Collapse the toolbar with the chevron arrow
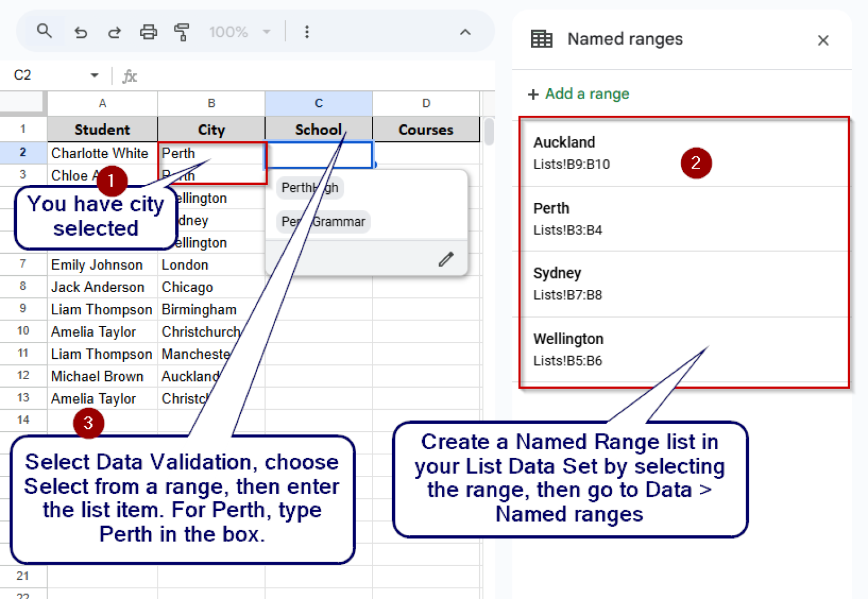The width and height of the screenshot is (868, 599). pos(465,32)
